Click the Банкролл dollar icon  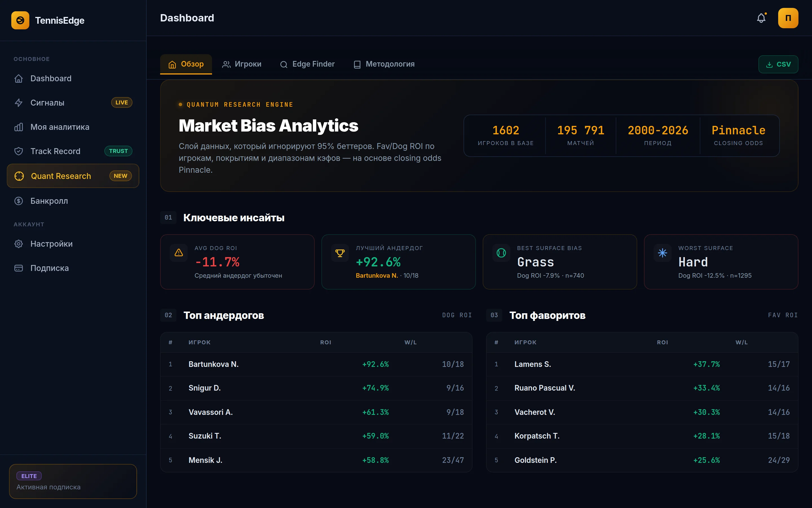pos(19,201)
